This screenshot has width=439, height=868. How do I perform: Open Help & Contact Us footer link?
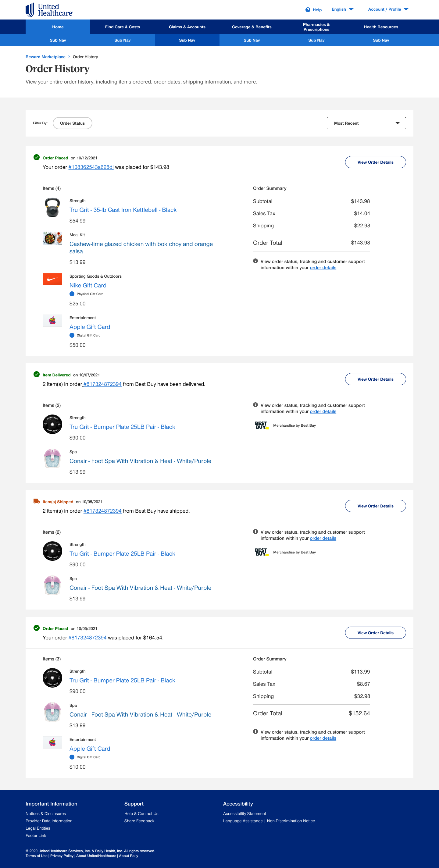click(x=141, y=813)
